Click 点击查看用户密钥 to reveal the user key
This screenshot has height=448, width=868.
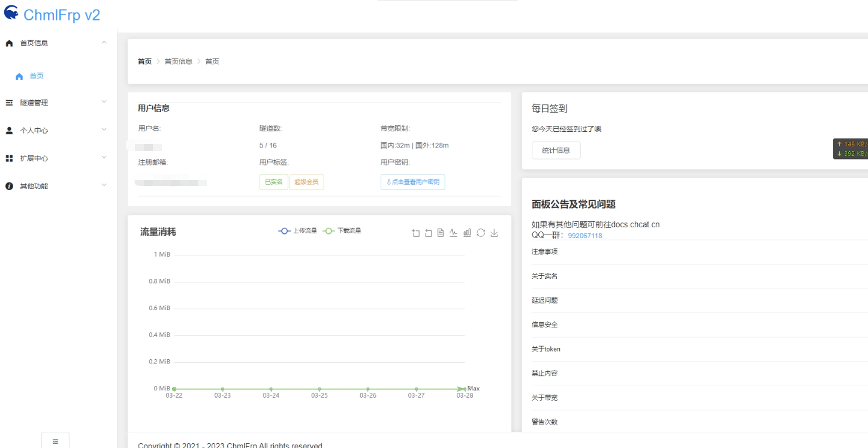tap(412, 182)
